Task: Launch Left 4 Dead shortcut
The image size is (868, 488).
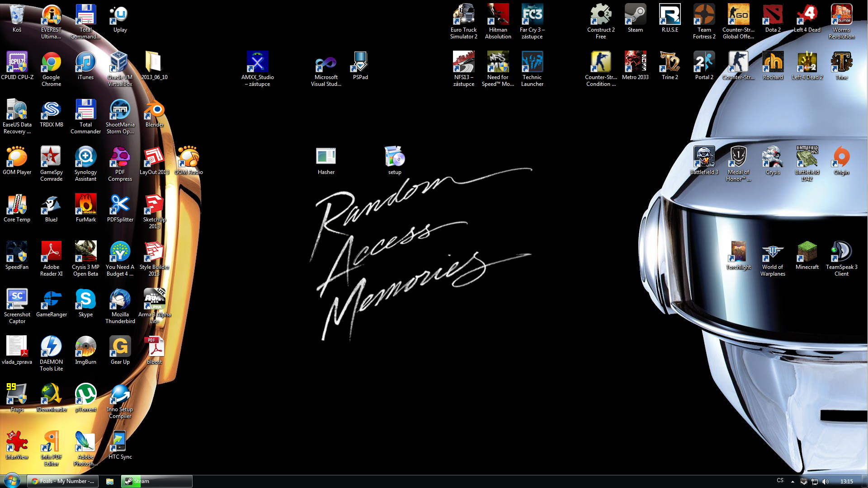Action: (807, 19)
